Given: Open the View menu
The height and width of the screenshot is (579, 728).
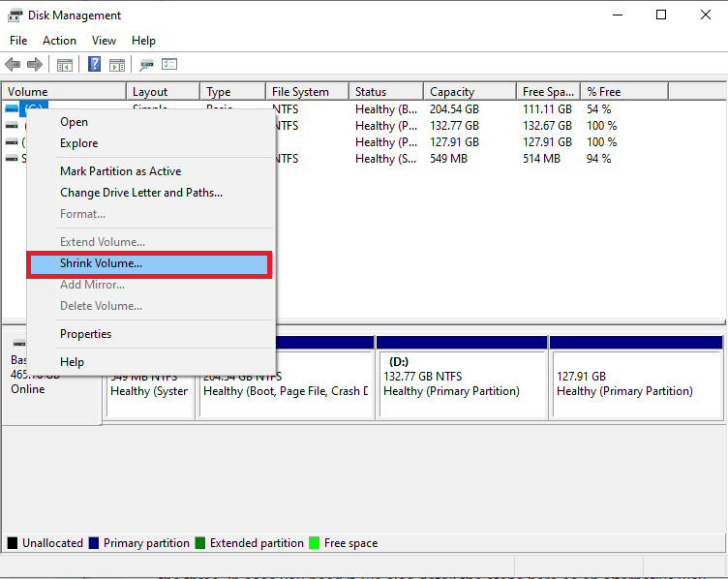Looking at the screenshot, I should point(104,41).
